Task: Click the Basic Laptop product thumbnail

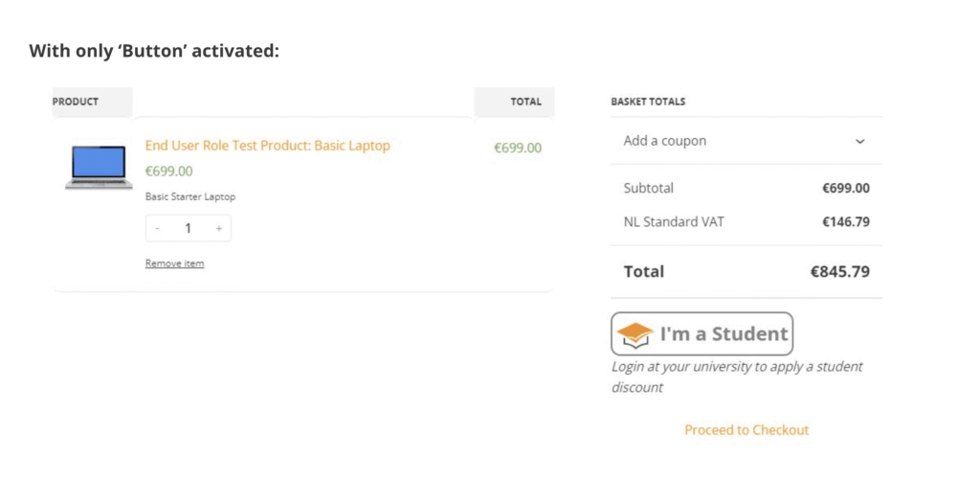Action: 98,168
